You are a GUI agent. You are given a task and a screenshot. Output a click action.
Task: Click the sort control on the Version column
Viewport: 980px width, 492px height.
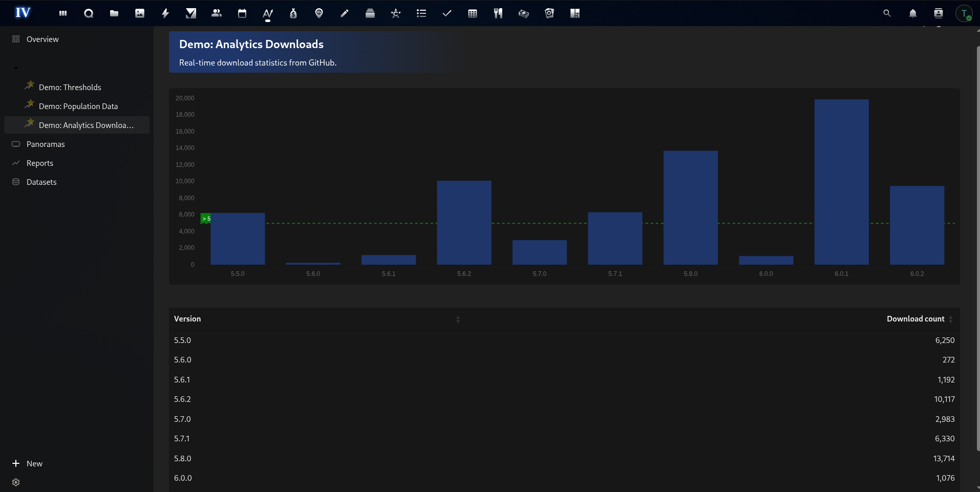(458, 319)
